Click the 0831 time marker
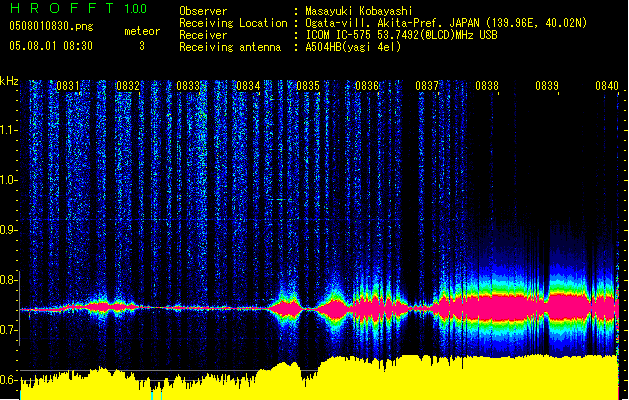 coord(68,86)
